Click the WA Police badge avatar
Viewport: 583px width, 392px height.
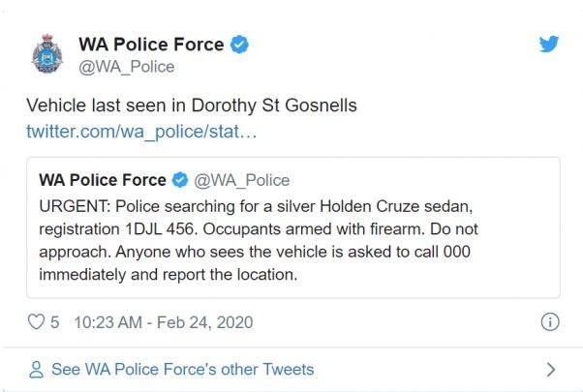click(47, 54)
